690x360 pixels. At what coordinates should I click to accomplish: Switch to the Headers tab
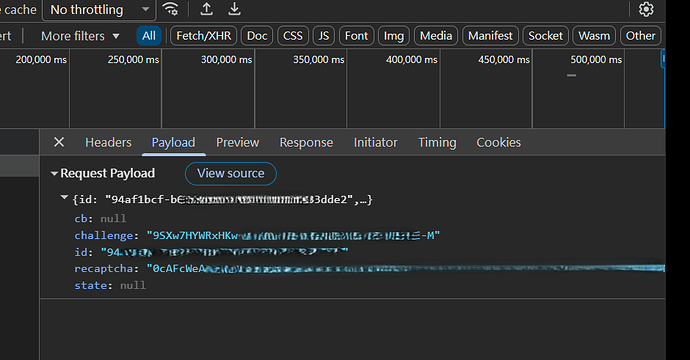click(108, 143)
